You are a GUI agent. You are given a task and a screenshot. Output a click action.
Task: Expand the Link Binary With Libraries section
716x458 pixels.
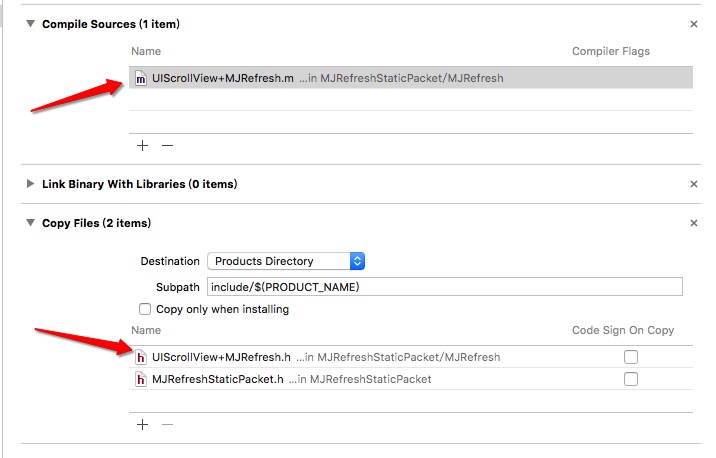30,184
